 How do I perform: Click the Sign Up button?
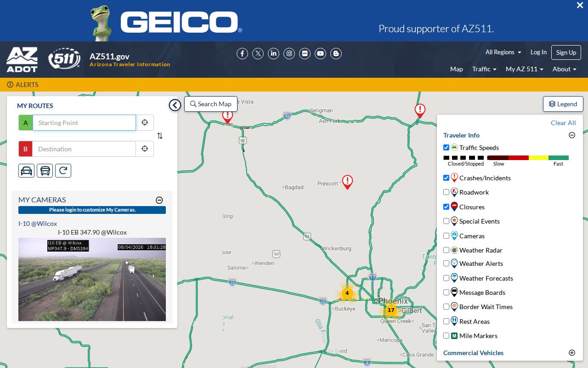pyautogui.click(x=566, y=52)
